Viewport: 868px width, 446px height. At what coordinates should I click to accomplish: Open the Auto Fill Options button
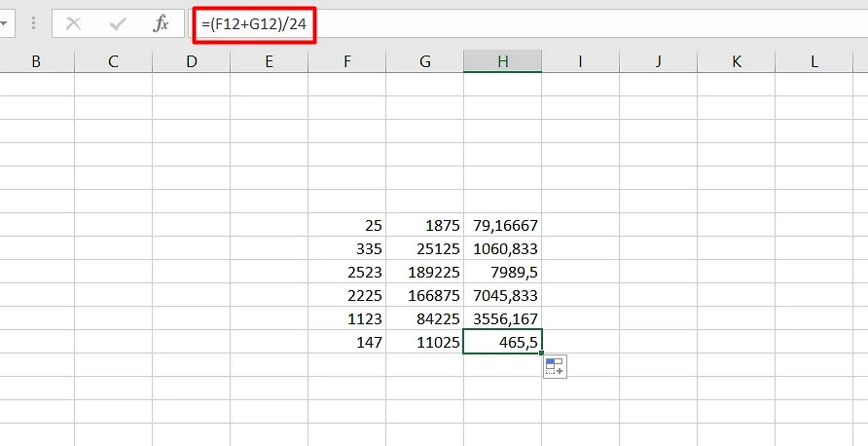click(555, 367)
